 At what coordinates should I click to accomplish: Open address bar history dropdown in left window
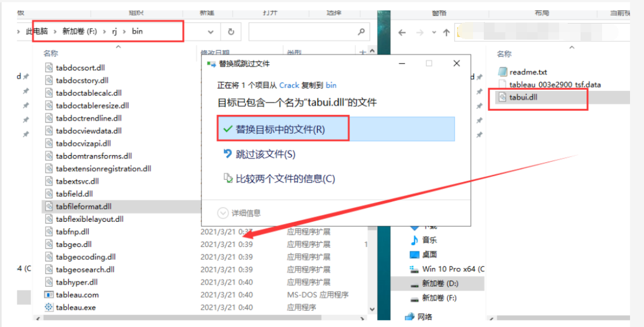[x=211, y=32]
